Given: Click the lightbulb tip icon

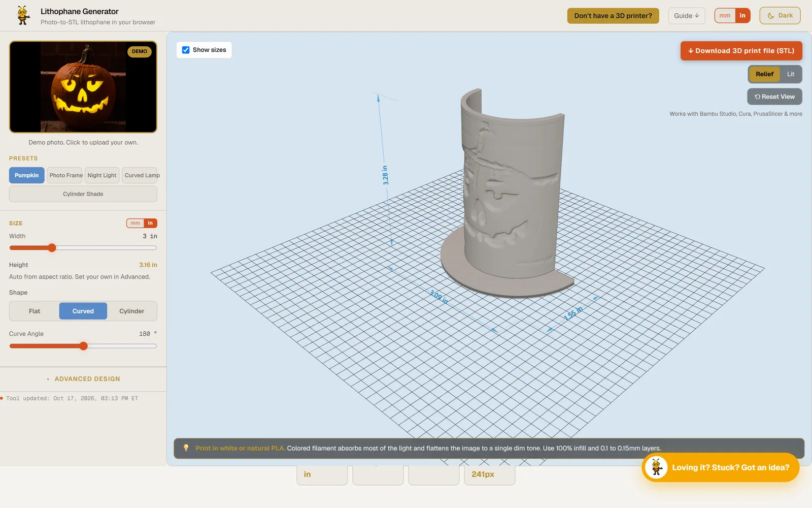Looking at the screenshot, I should [x=186, y=448].
